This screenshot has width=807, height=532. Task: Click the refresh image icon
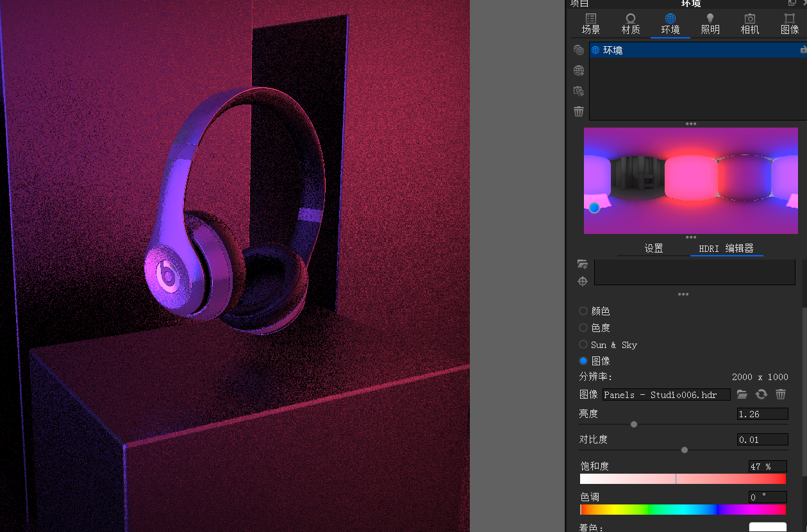pyautogui.click(x=761, y=394)
